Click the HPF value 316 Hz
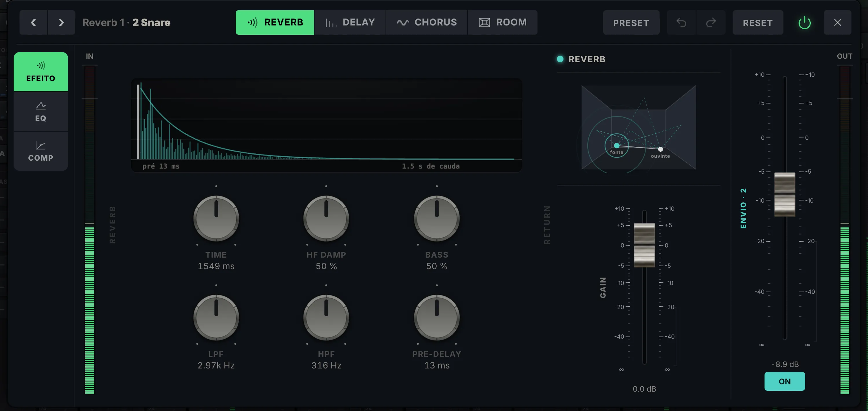The width and height of the screenshot is (868, 411). (x=326, y=366)
